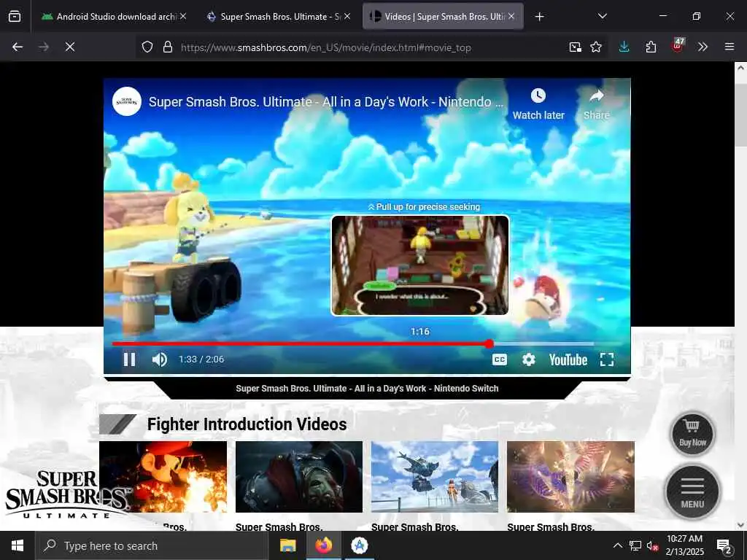The image size is (747, 560).
Task: Click the muted volume tray icon
Action: [652, 545]
